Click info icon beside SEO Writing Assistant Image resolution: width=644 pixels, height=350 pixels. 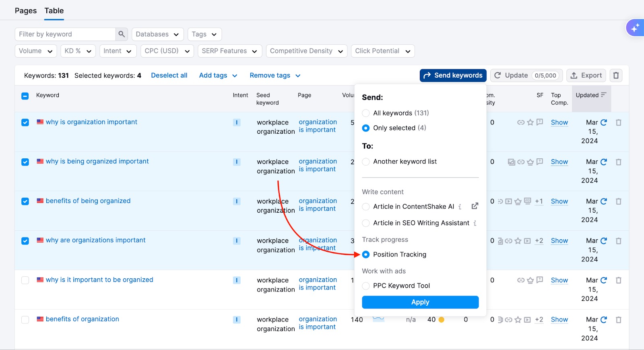pyautogui.click(x=475, y=223)
